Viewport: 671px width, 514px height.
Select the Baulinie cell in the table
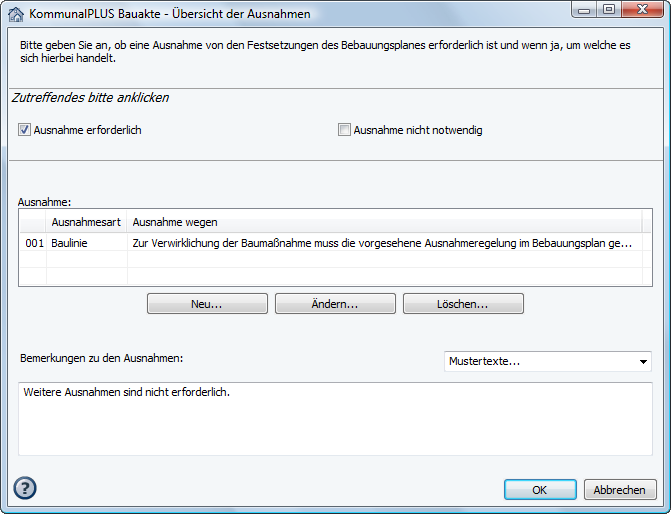click(x=87, y=243)
